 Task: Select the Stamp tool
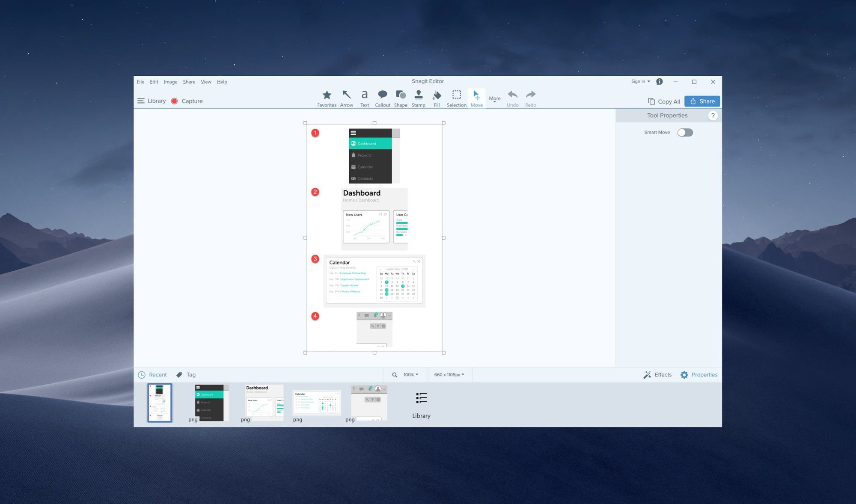click(x=418, y=98)
